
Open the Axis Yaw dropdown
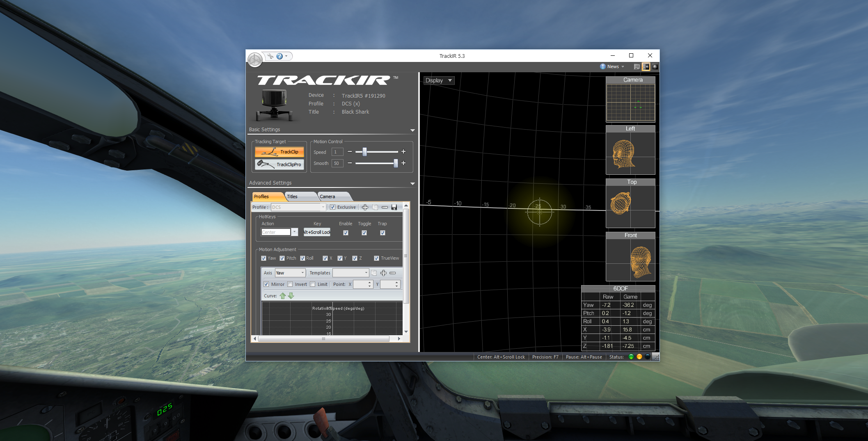click(x=290, y=273)
